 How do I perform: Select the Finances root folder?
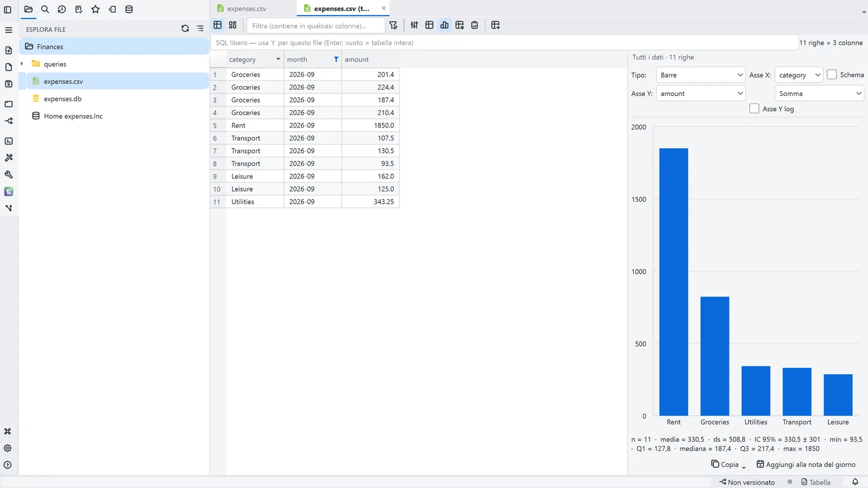point(114,47)
